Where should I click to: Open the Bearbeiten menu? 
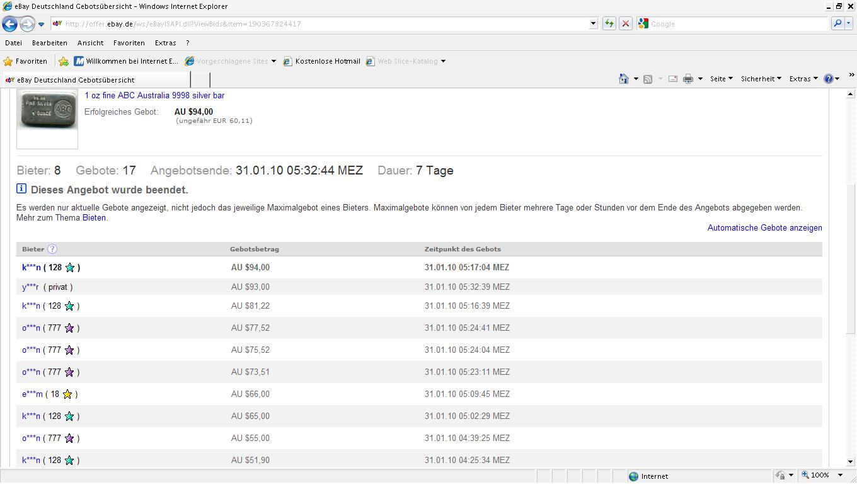49,43
